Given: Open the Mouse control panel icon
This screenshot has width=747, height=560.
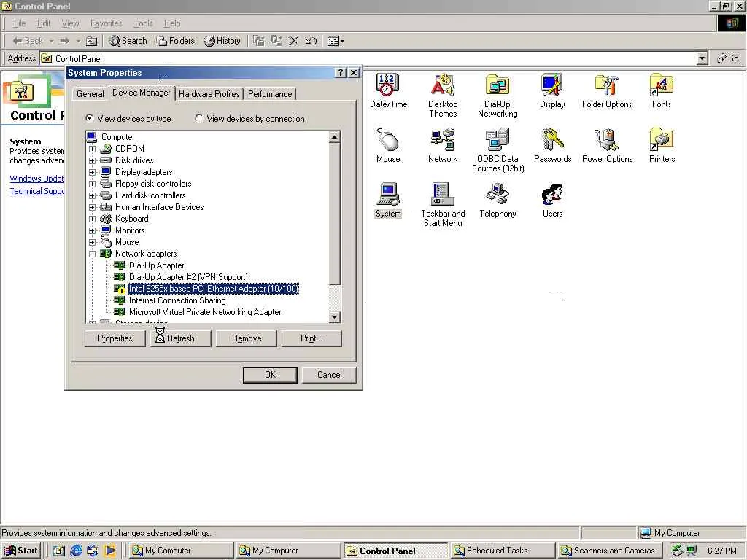Looking at the screenshot, I should 388,146.
